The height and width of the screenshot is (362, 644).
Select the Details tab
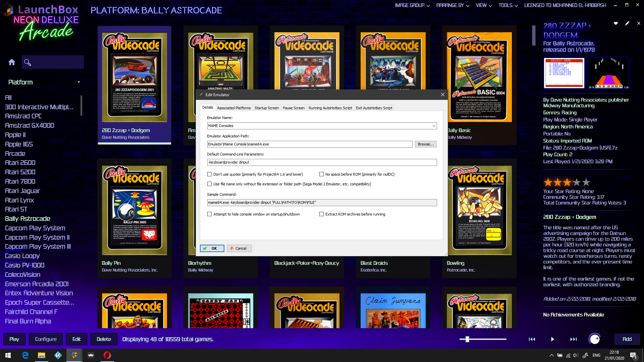208,107
